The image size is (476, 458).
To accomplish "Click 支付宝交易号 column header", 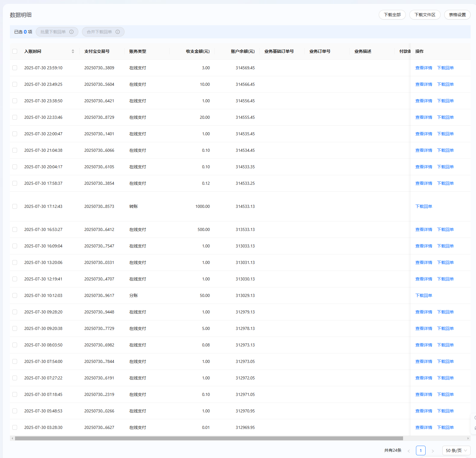I will point(97,51).
